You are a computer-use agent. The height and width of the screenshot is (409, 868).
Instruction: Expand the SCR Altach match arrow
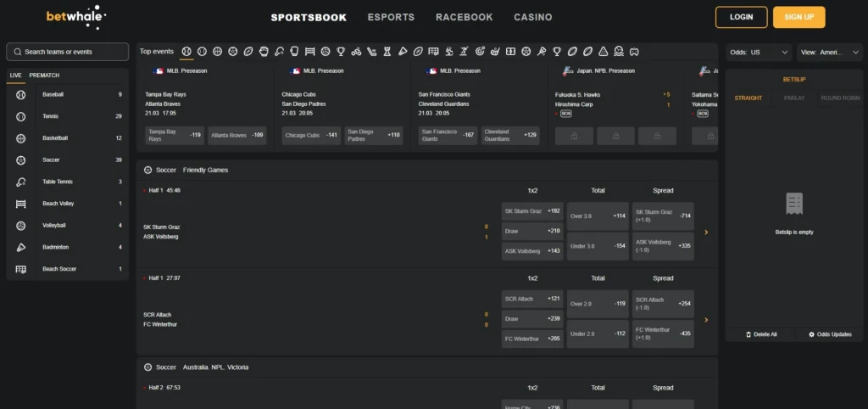coord(706,320)
